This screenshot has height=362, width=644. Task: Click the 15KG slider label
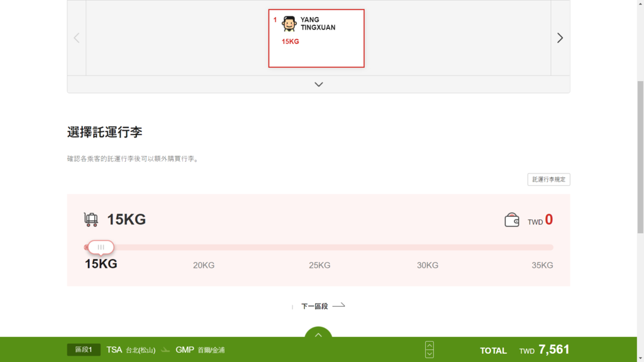pyautogui.click(x=101, y=264)
